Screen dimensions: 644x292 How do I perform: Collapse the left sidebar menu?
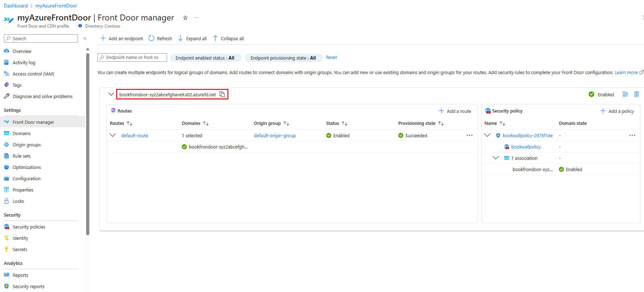(85, 38)
